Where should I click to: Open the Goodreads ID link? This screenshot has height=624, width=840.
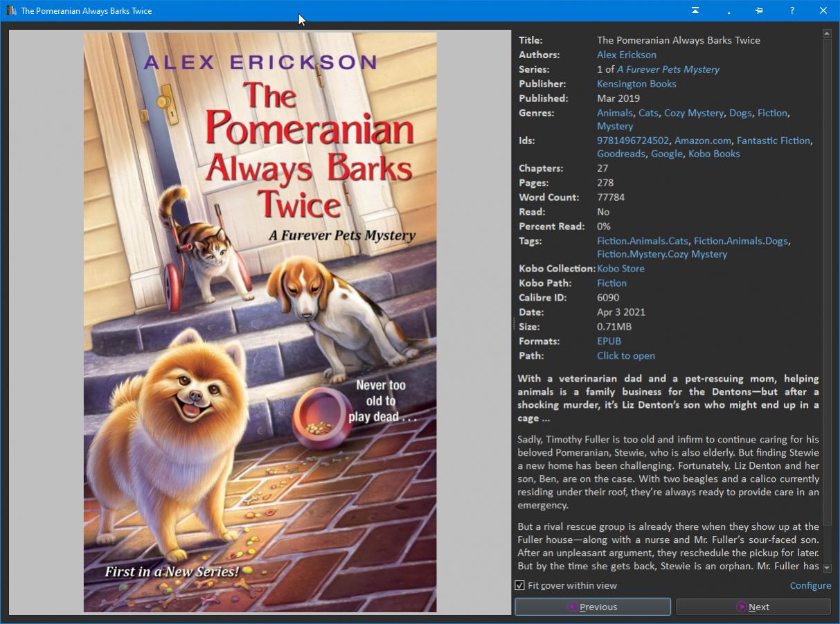click(620, 154)
